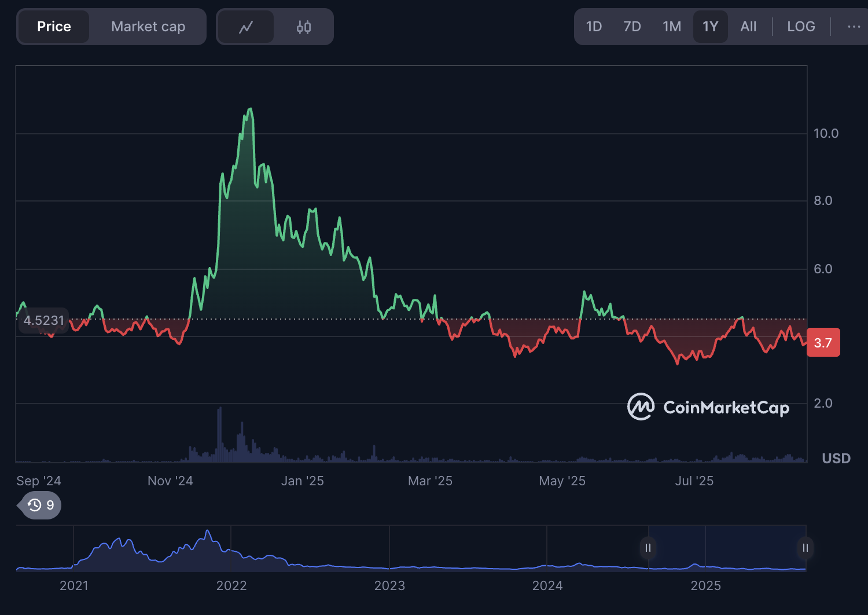The height and width of the screenshot is (615, 868).
Task: Click the tallest volume bar in November
Action: tap(219, 434)
